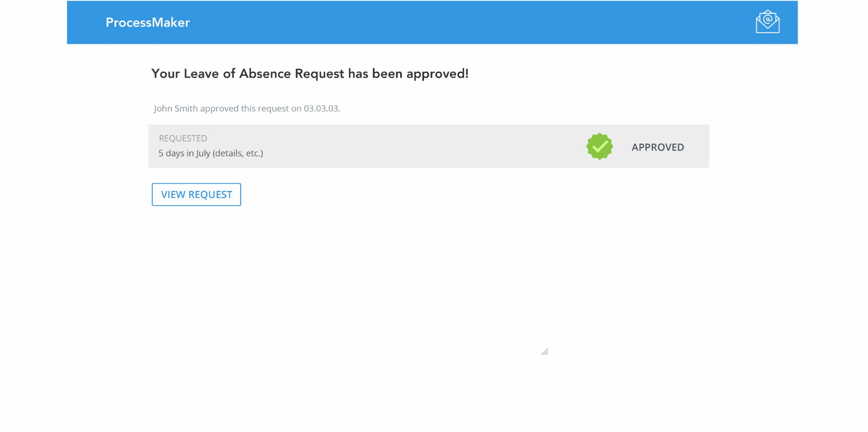Viewport: 868px width, 432px height.
Task: Click the green approved checkmark badge
Action: point(599,147)
